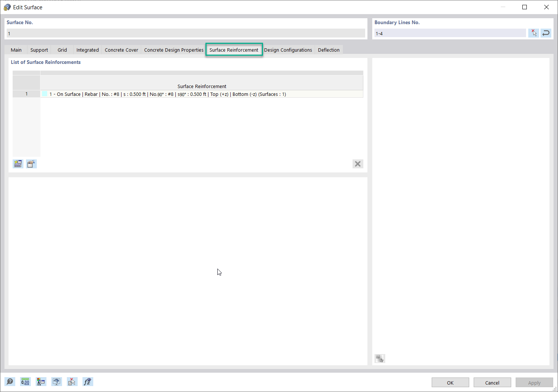Open display properties settings
558x392 pixels.
pyautogui.click(x=41, y=382)
